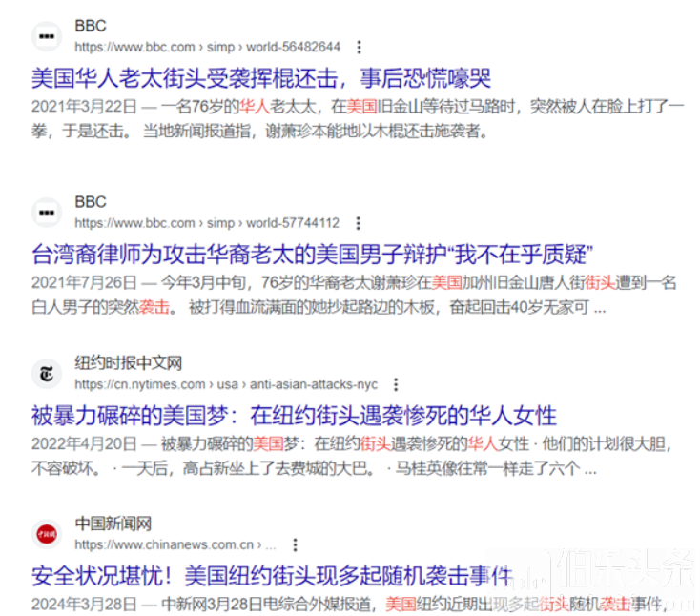Click BBC site name on first result
This screenshot has width=700, height=616.
(91, 26)
